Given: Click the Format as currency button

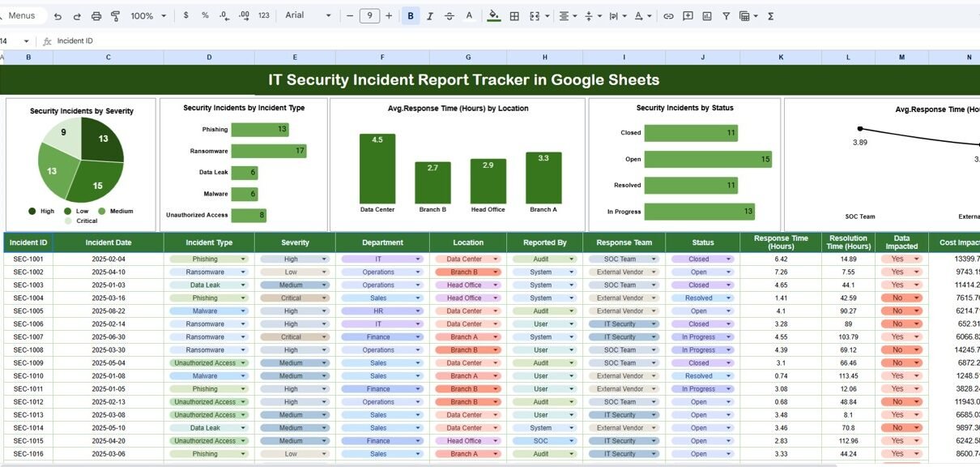Looking at the screenshot, I should tap(186, 16).
